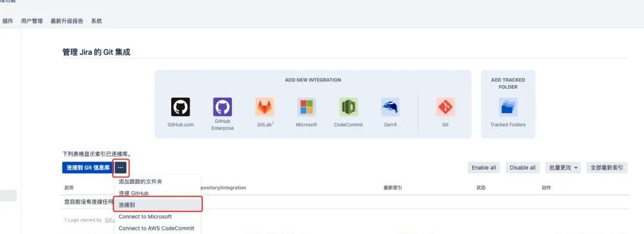The width and height of the screenshot is (644, 234).
Task: Choose 添加跟踪的文件夹 from the dropdown menu
Action: point(157,182)
